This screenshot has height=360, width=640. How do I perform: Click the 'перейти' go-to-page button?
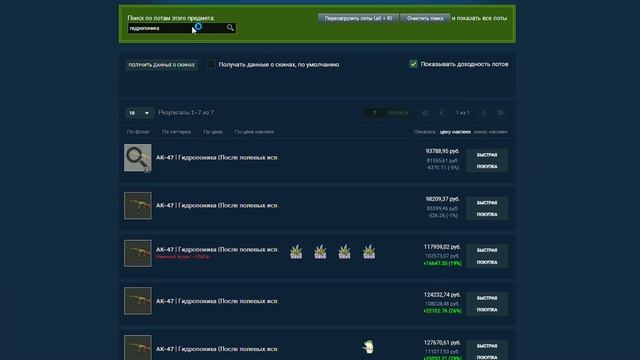(x=398, y=113)
